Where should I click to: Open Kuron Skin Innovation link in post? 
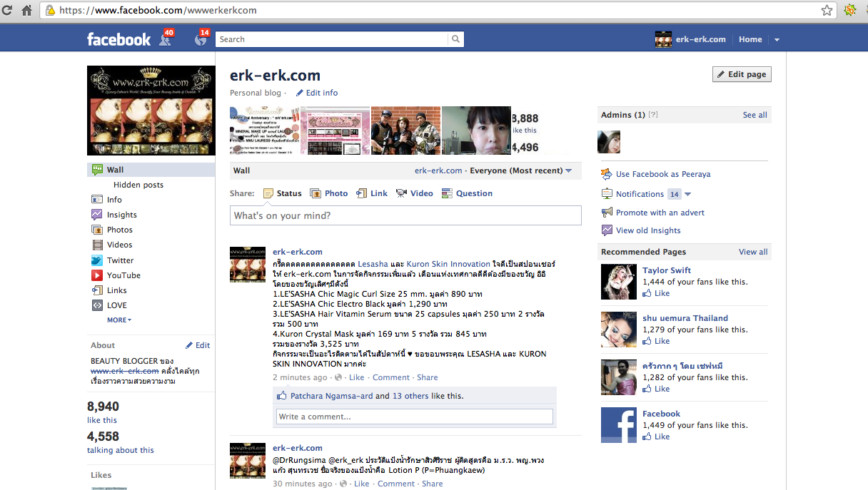tap(448, 264)
